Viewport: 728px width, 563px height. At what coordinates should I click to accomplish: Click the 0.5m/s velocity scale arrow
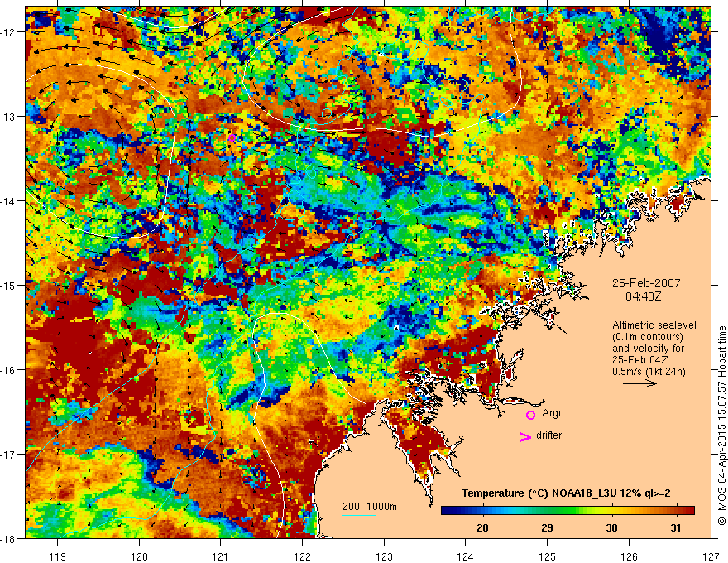pyautogui.click(x=639, y=383)
